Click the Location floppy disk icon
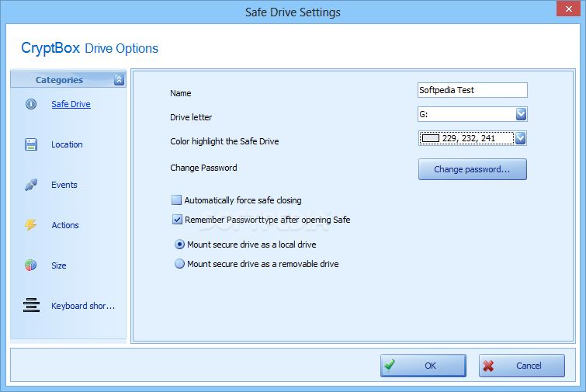This screenshot has width=586, height=392. pos(31,144)
